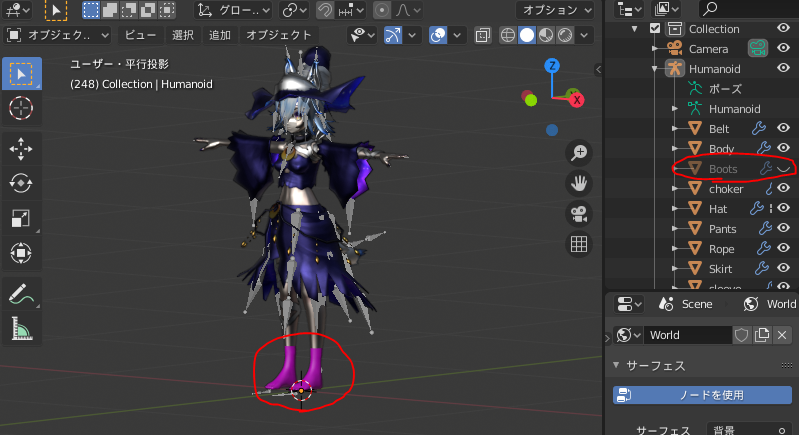
Task: Hide the Collection with its eye icon
Action: 784,29
